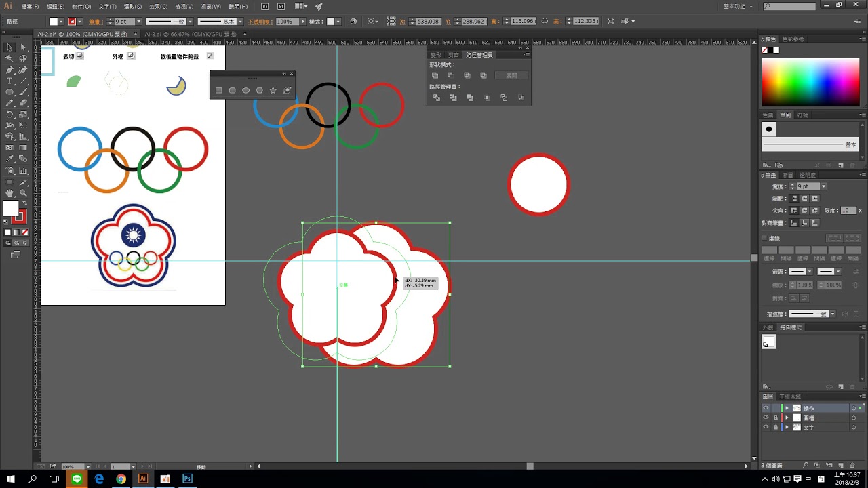Open the 物件(O) menu

(81, 6)
